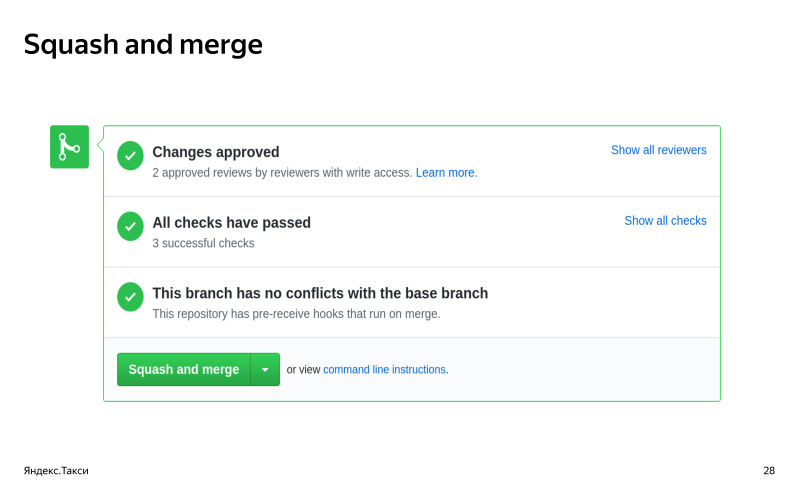Click the green checkmark beside Changes approved
The width and height of the screenshot is (800, 500).
coord(130,156)
